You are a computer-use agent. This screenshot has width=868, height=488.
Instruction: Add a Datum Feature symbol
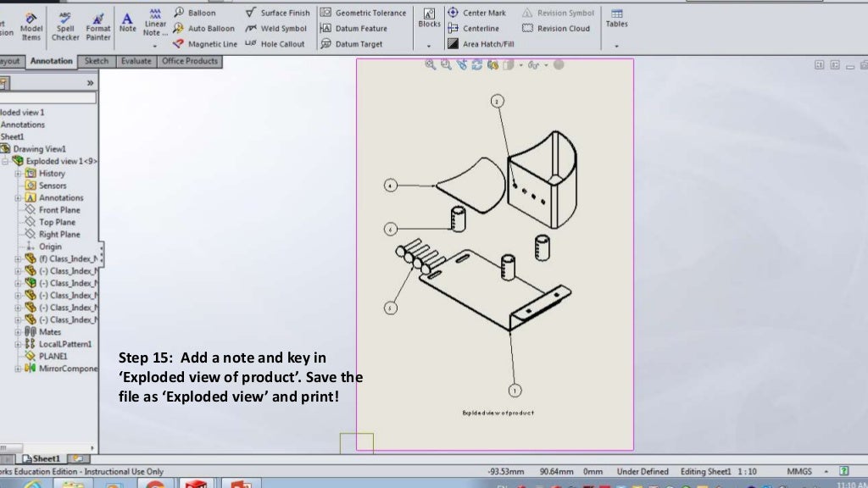[x=353, y=28]
